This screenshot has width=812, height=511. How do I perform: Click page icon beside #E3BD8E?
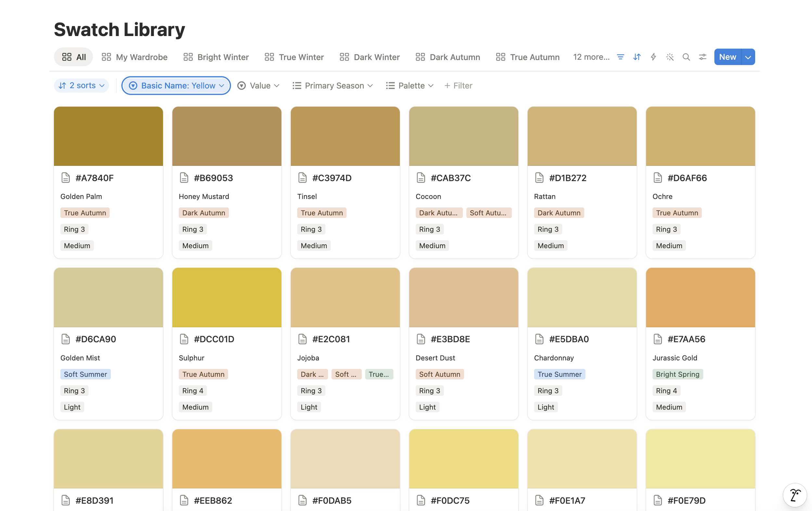coord(421,339)
